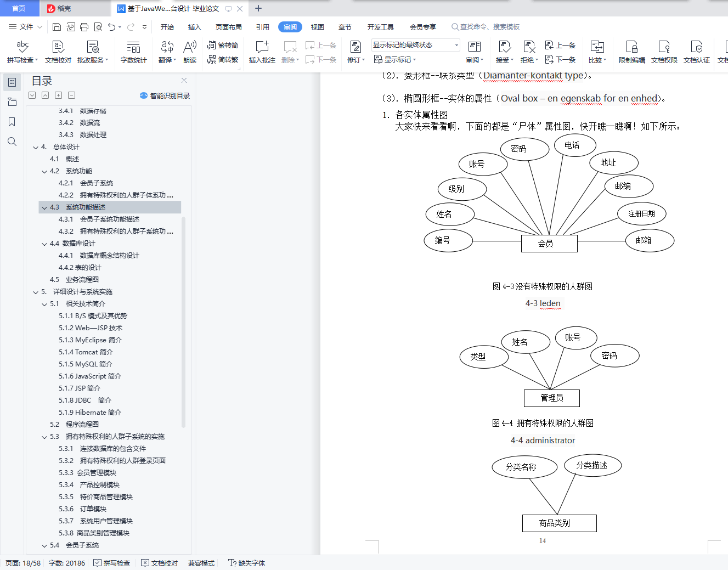This screenshot has width=728, height=570.
Task: Switch to the 插入 ribbon tab
Action: tap(195, 27)
